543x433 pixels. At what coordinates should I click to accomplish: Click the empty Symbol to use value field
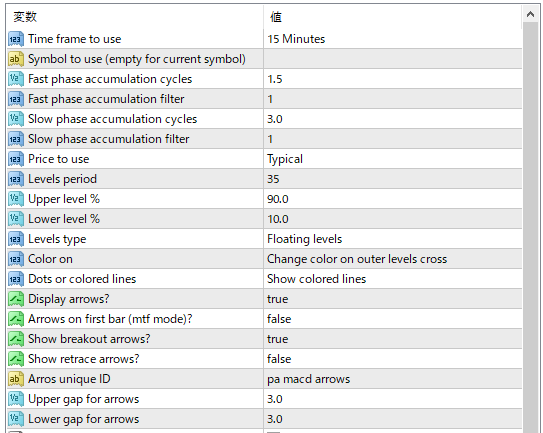point(393,59)
